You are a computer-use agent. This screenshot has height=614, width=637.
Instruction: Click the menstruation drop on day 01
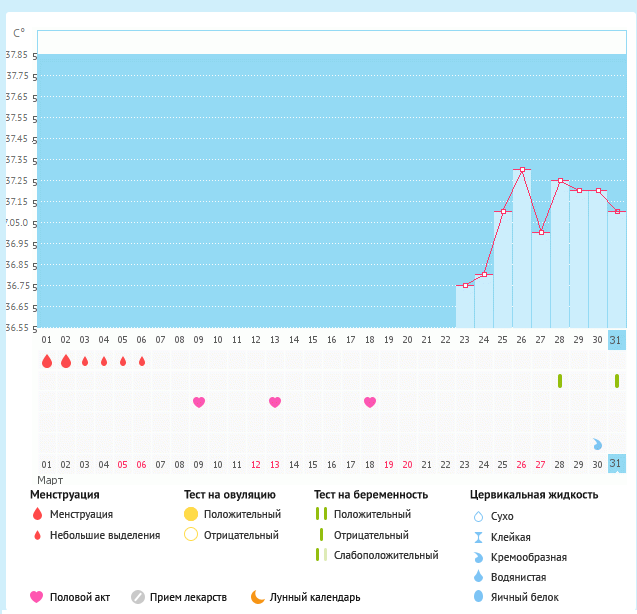(x=46, y=361)
